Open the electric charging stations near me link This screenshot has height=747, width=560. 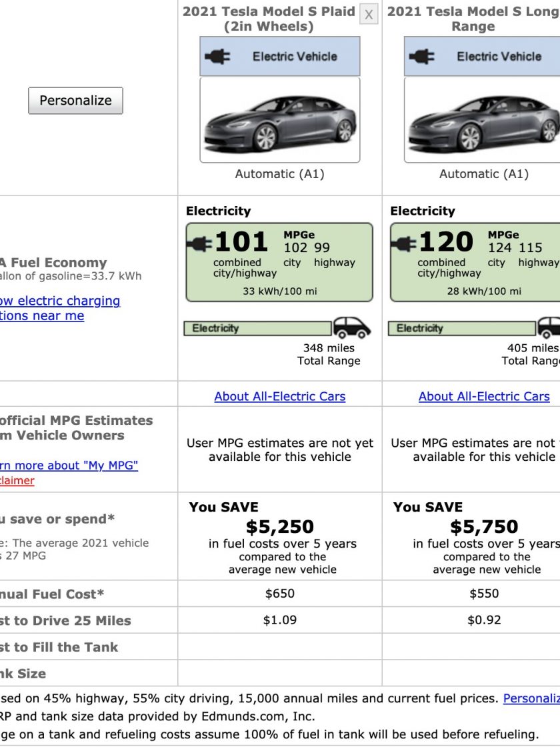pos(60,308)
